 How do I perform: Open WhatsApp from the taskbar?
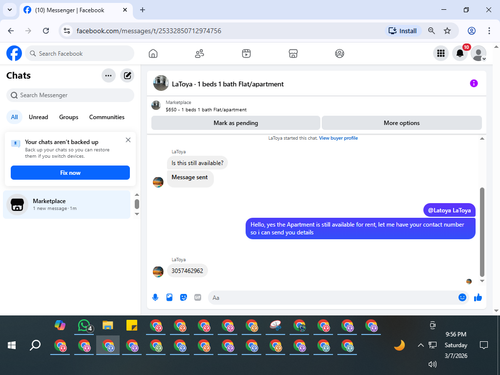click(84, 325)
